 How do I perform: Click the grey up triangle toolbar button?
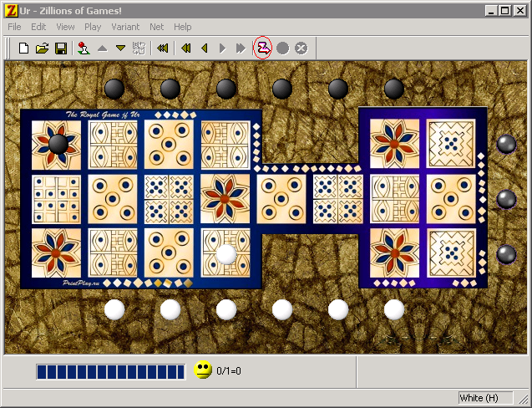(102, 48)
